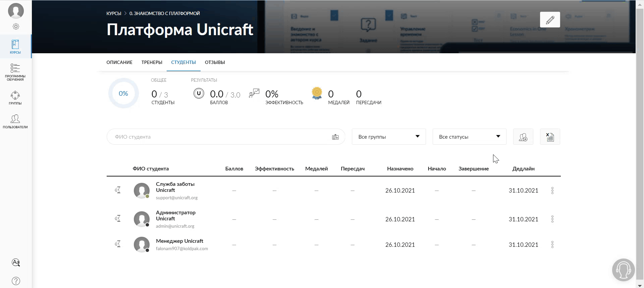Switch to the Тренеры tab

152,62
